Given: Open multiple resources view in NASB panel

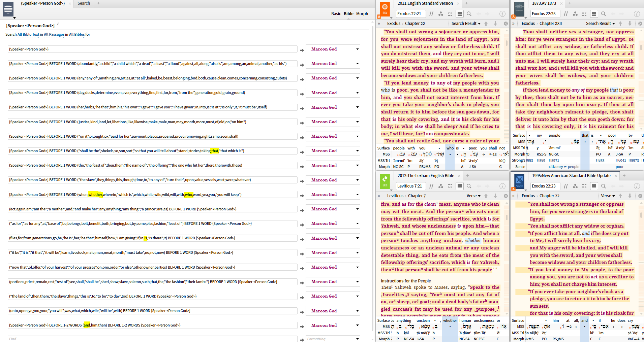Looking at the screenshot, I should (584, 186).
